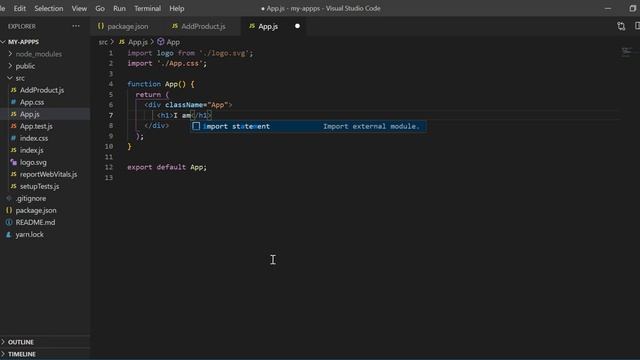Open README.md file

tap(35, 222)
